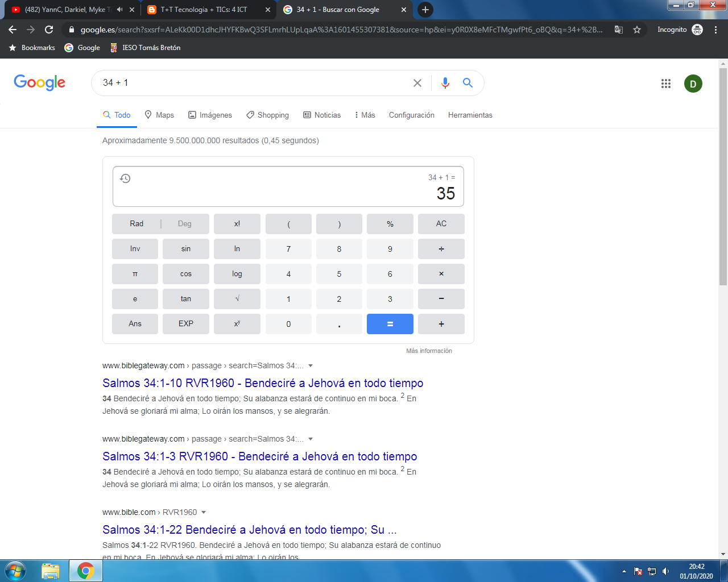
Task: Toggle the Inv inverse functions key
Action: [x=135, y=249]
